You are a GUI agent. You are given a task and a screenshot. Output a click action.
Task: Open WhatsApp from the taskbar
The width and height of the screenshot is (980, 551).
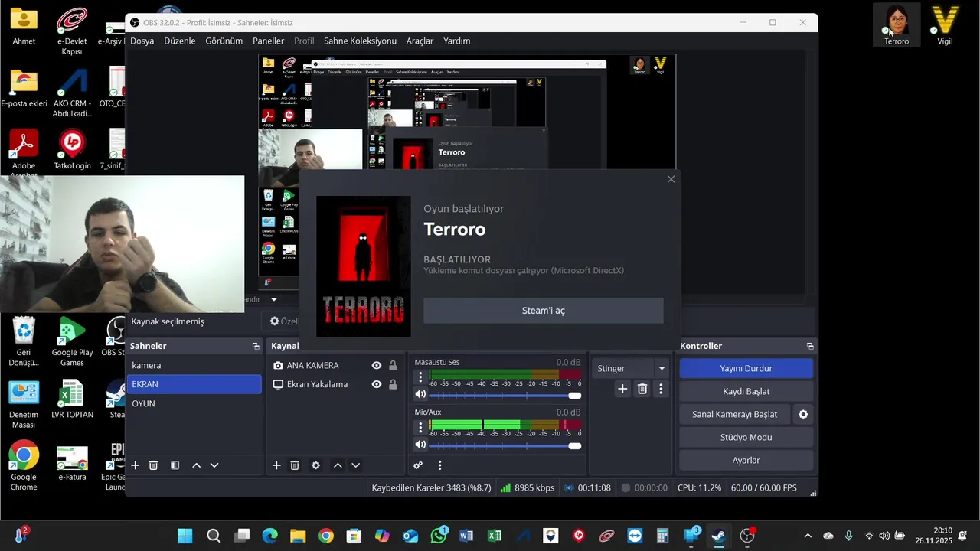click(439, 536)
